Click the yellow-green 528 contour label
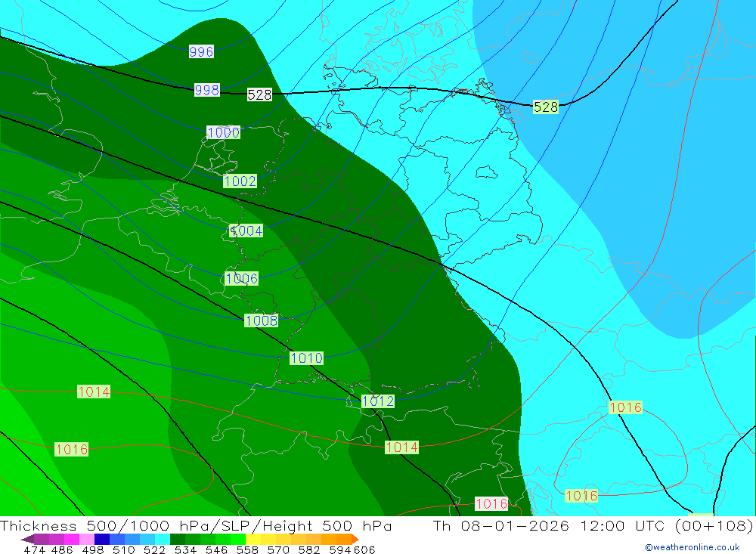Screen dimensions: 756x554 click(545, 107)
